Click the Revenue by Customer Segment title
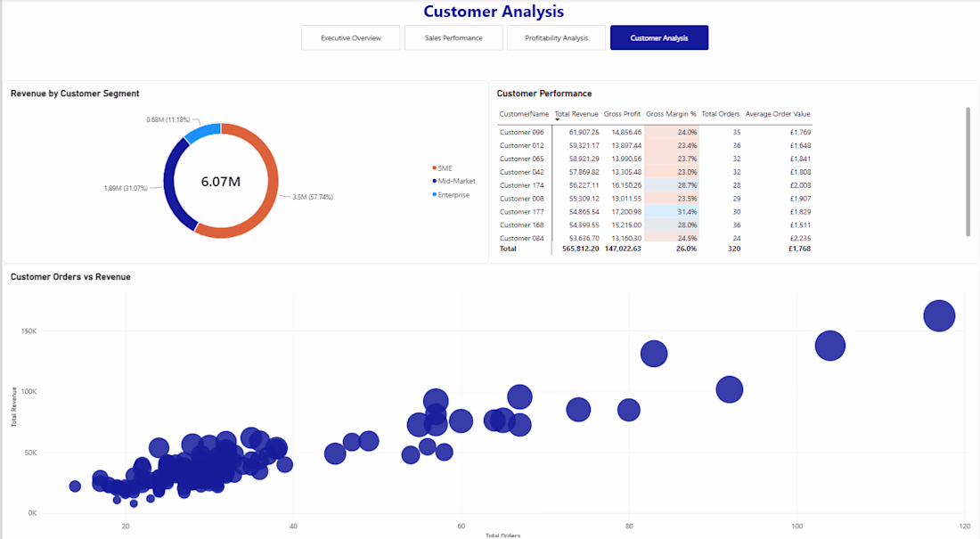This screenshot has width=980, height=539. click(75, 94)
